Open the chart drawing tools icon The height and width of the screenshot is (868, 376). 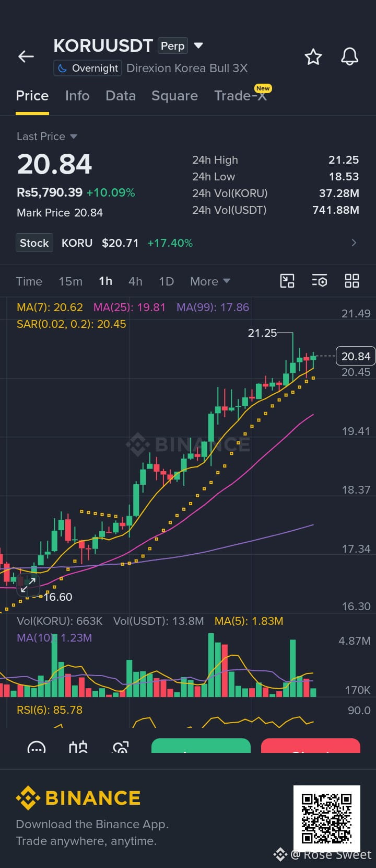pyautogui.click(x=287, y=281)
